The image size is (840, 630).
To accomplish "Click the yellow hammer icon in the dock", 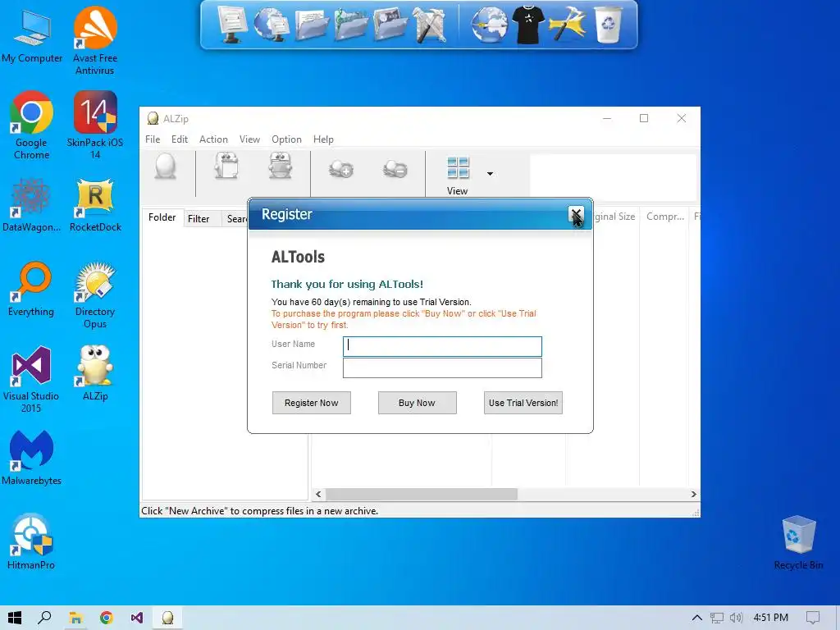I will pos(568,25).
